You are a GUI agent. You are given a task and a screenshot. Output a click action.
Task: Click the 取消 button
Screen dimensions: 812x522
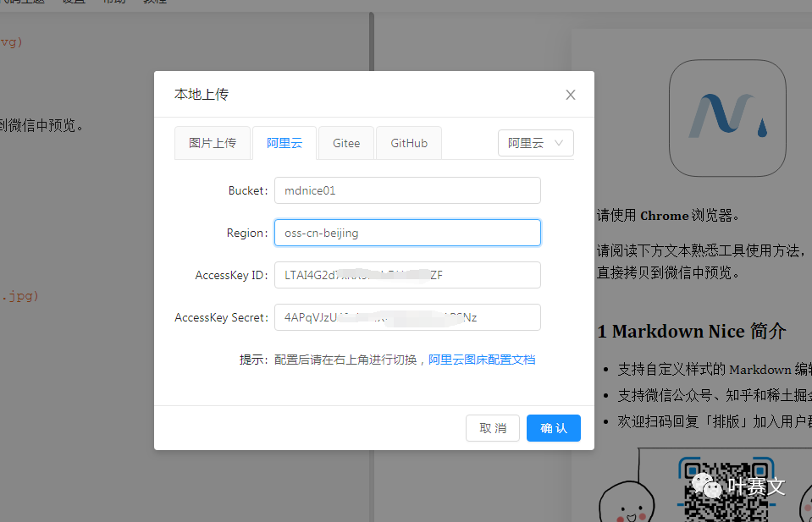point(493,428)
